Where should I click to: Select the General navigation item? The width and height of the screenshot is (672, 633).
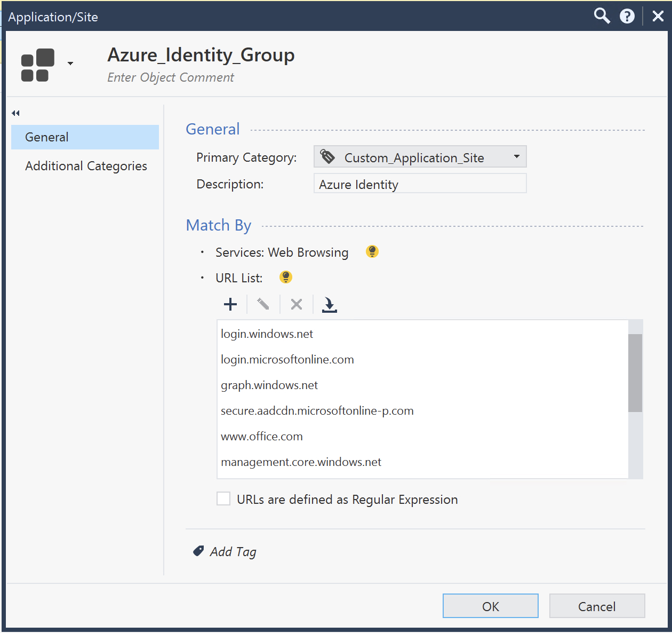[85, 137]
